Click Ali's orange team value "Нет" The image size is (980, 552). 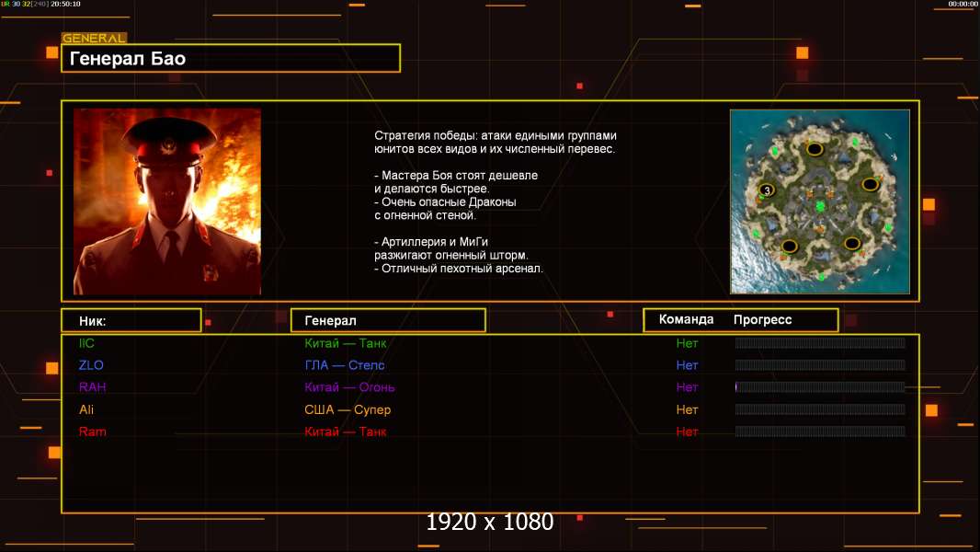pos(687,409)
